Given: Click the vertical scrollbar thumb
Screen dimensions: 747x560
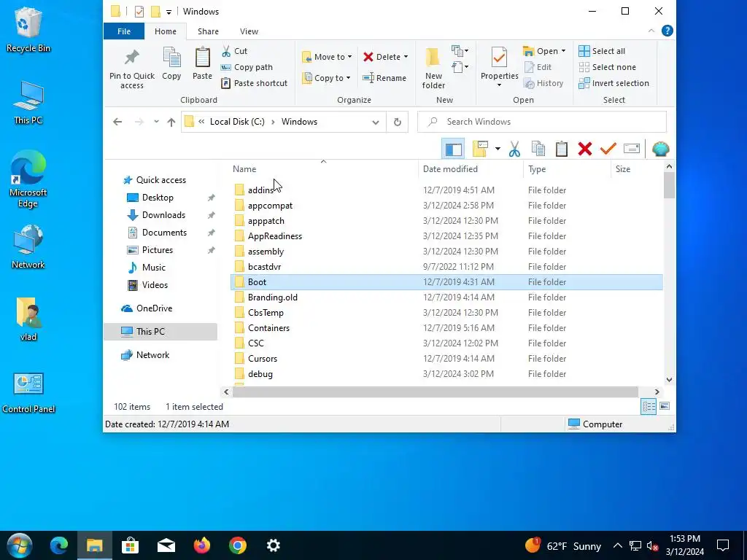Looking at the screenshot, I should coord(669,185).
